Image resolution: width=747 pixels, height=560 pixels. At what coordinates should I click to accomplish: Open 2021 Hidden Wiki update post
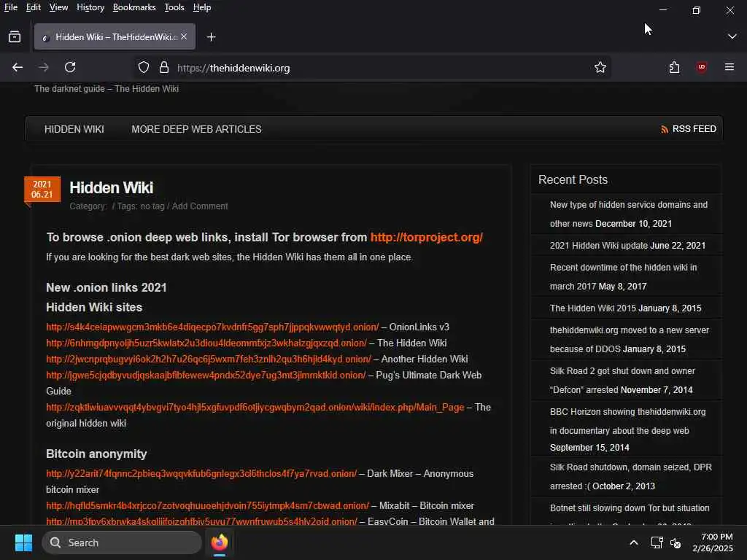pyautogui.click(x=599, y=246)
